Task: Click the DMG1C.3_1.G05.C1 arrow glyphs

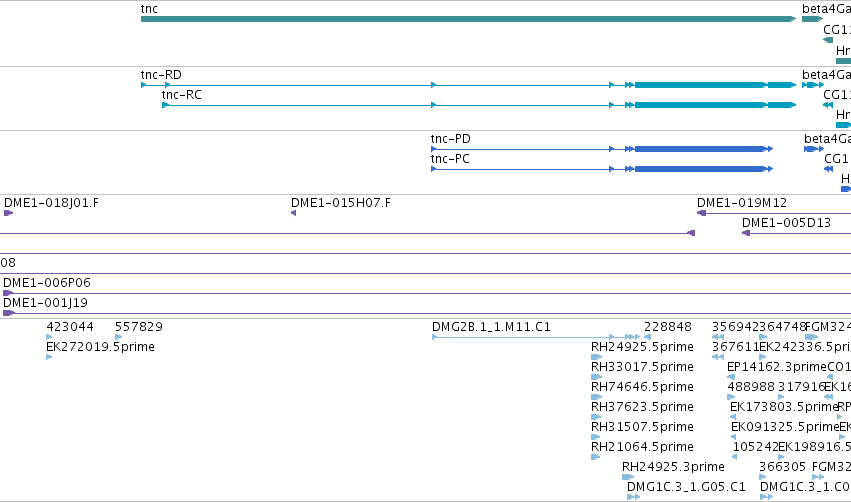Action: 633,497
